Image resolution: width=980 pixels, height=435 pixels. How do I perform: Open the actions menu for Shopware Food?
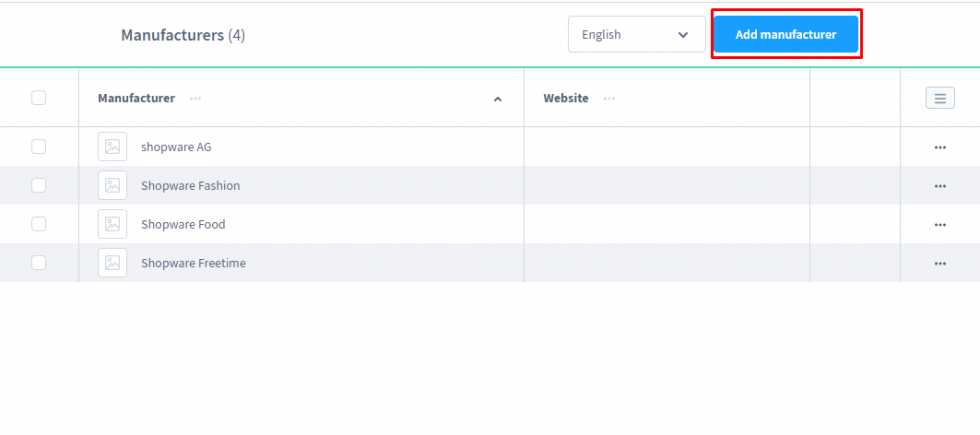click(x=939, y=225)
